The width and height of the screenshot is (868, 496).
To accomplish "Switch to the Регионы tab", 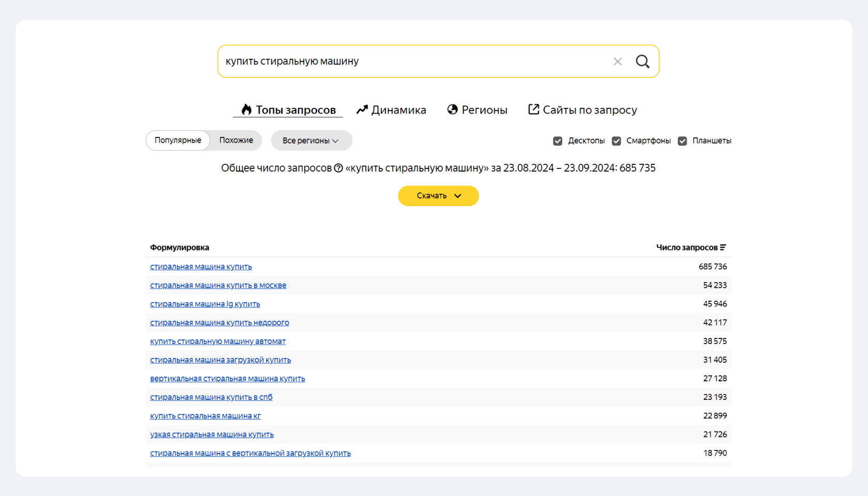I will tap(484, 110).
